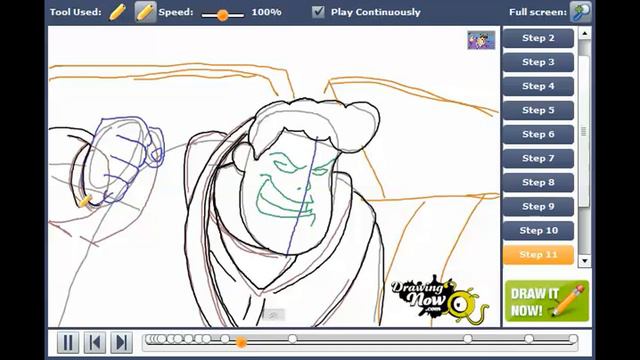Jump to Step 2
The image size is (640, 360).
[538, 38]
